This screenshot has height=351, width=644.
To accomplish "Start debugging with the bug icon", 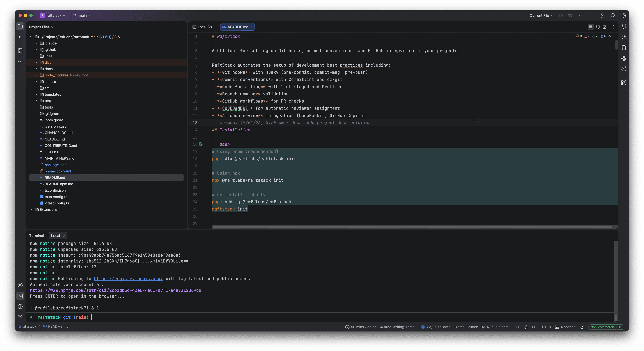I will pos(570,15).
